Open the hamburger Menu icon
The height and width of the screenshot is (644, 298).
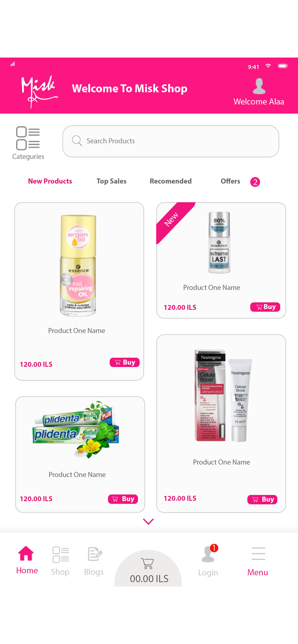click(258, 554)
